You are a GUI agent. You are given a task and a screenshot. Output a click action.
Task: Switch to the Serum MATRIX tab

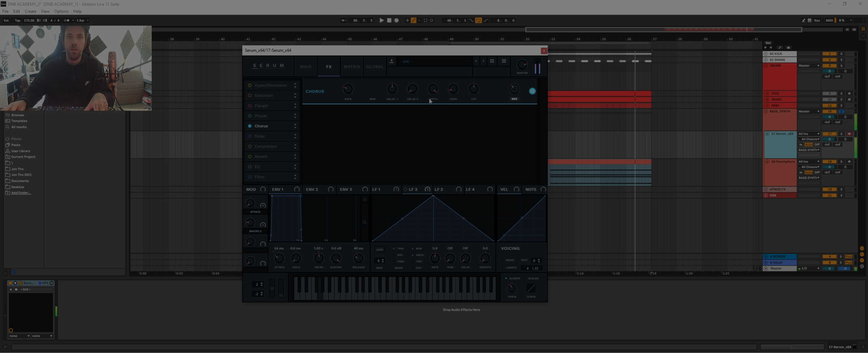point(352,67)
